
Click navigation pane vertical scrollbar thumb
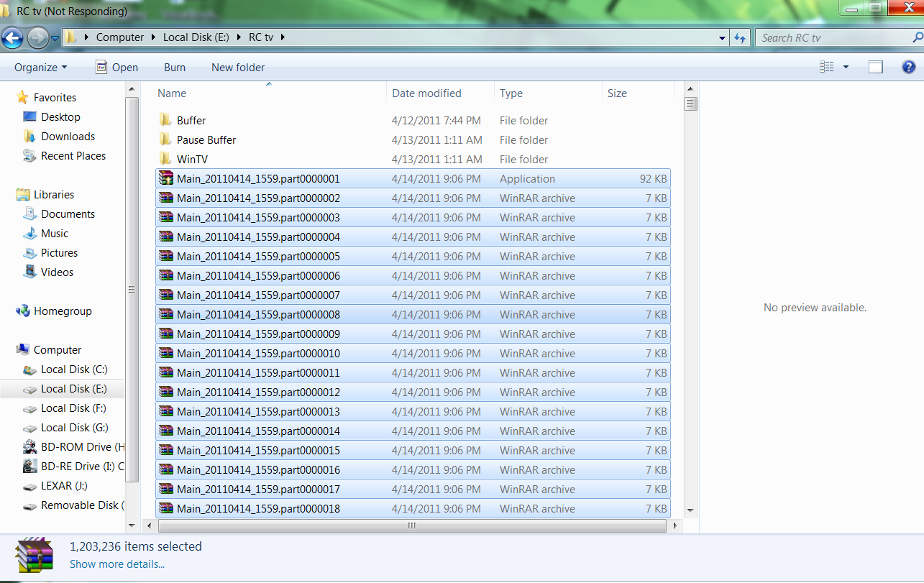coord(132,290)
